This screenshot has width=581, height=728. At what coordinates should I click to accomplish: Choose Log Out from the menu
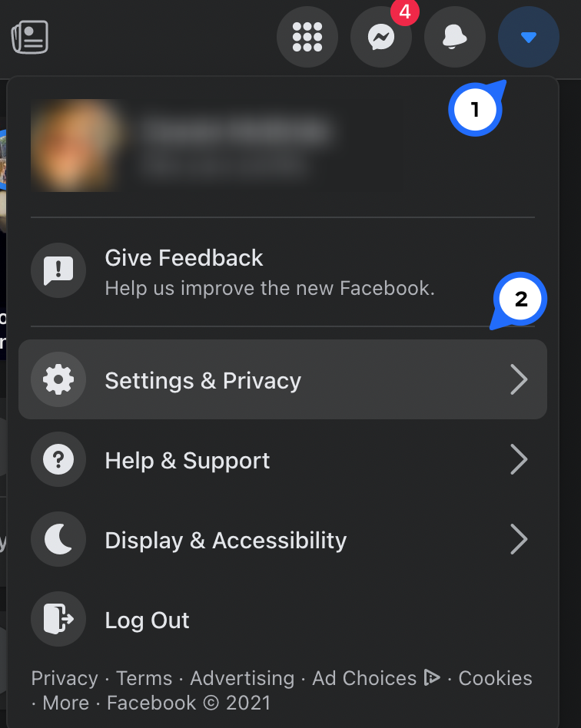(148, 620)
